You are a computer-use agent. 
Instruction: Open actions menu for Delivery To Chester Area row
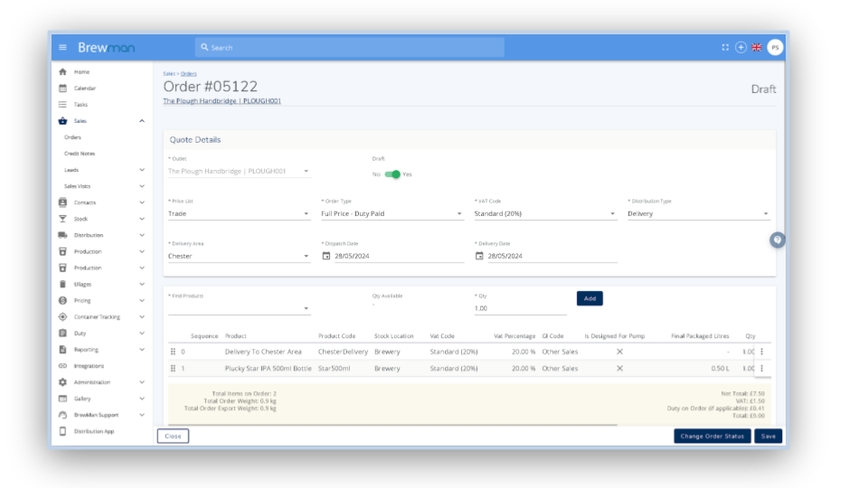(761, 352)
